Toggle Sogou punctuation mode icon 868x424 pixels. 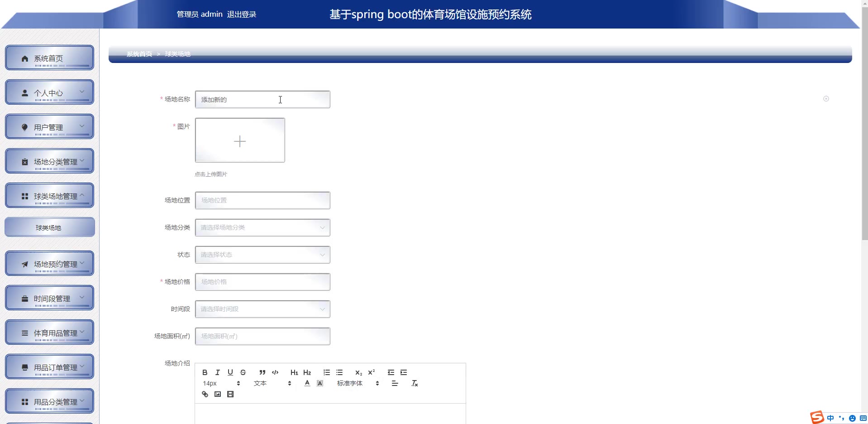pyautogui.click(x=842, y=418)
